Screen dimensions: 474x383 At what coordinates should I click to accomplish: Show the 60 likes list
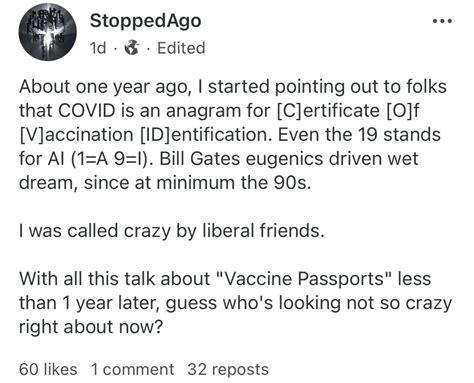(48, 369)
